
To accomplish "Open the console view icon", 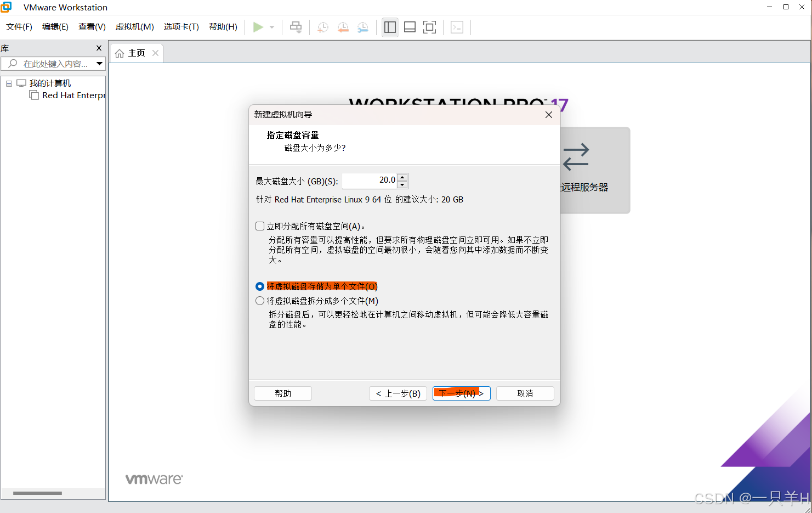I will [457, 27].
